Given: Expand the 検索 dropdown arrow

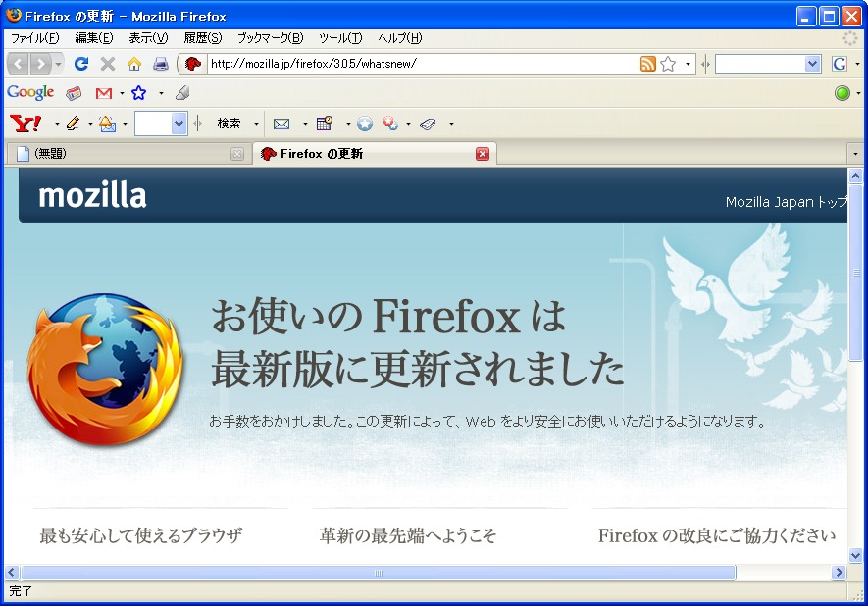Looking at the screenshot, I should point(256,124).
